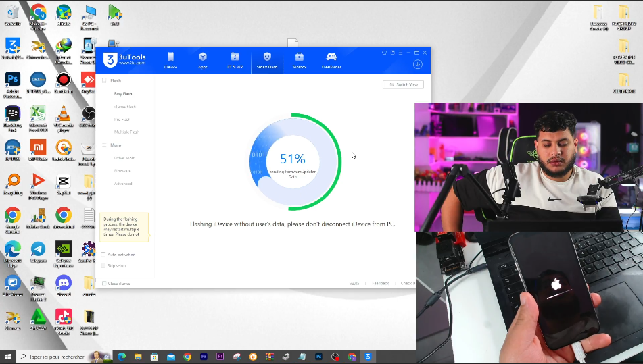Click the taskbar search field

click(64, 357)
